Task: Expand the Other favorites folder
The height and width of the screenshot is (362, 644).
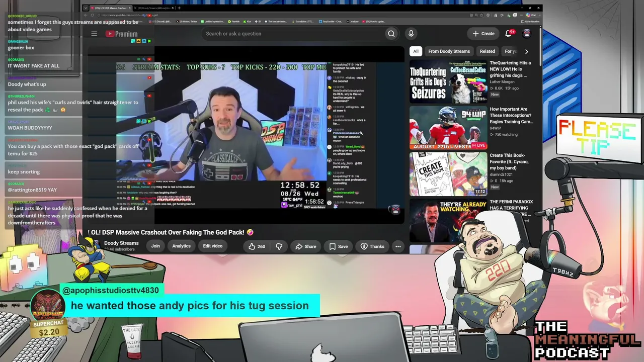Action: 529,22
